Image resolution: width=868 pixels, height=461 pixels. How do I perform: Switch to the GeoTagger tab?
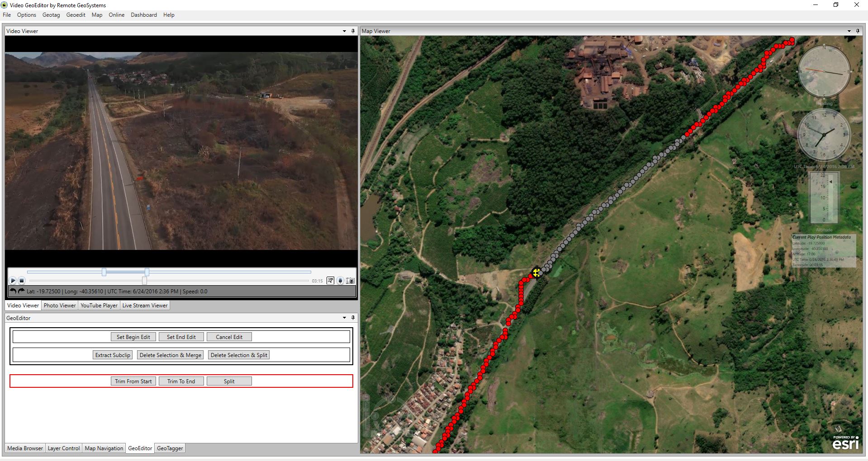coord(170,448)
